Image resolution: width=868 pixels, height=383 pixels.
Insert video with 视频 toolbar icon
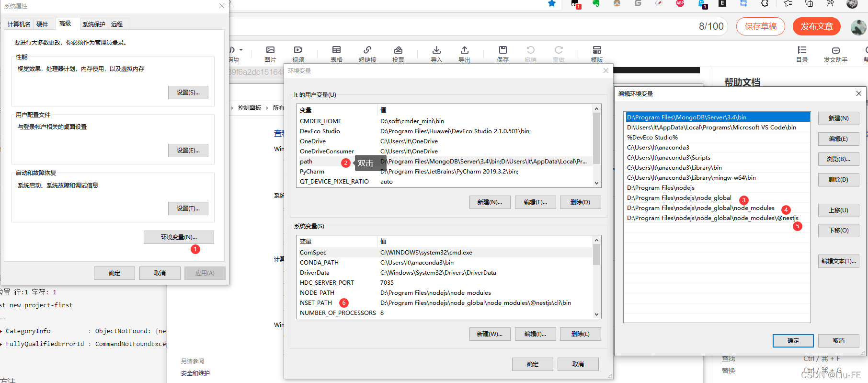point(298,54)
